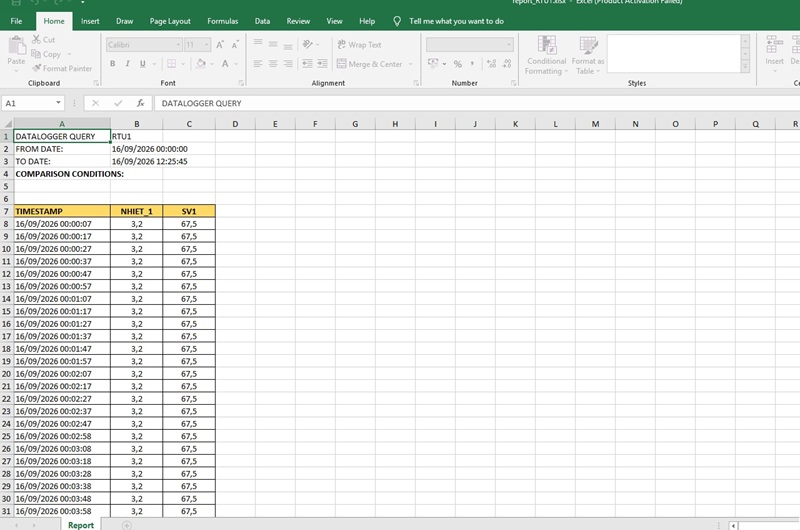Viewport: 800px width, 530px height.
Task: Open Paste options dropdown arrow
Action: click(x=16, y=70)
